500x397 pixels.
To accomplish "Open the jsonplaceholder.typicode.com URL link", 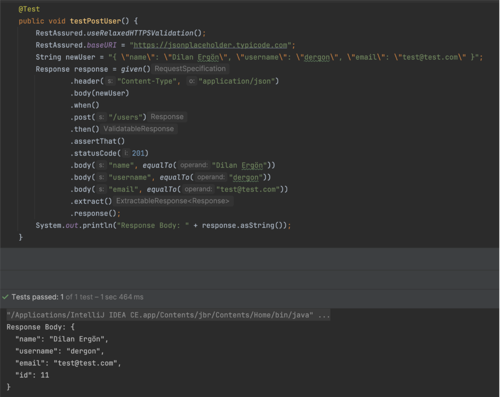I will 210,45.
